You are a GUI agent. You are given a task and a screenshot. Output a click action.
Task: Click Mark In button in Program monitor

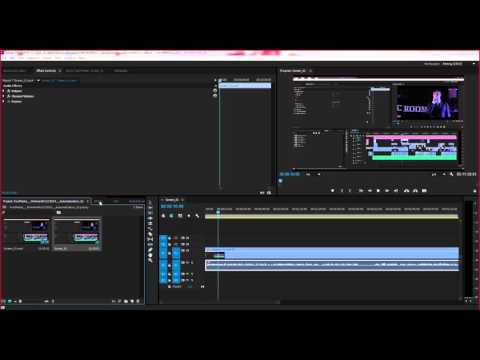pyautogui.click(x=342, y=191)
